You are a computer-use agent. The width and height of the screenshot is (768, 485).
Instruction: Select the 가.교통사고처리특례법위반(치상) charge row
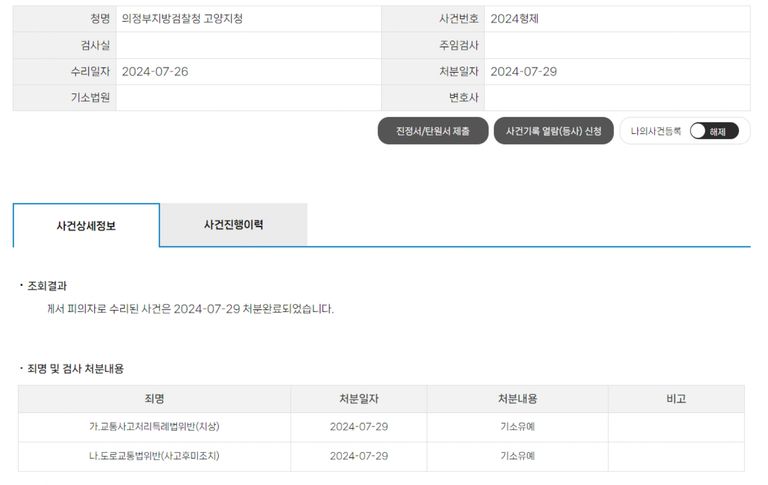pos(154,427)
